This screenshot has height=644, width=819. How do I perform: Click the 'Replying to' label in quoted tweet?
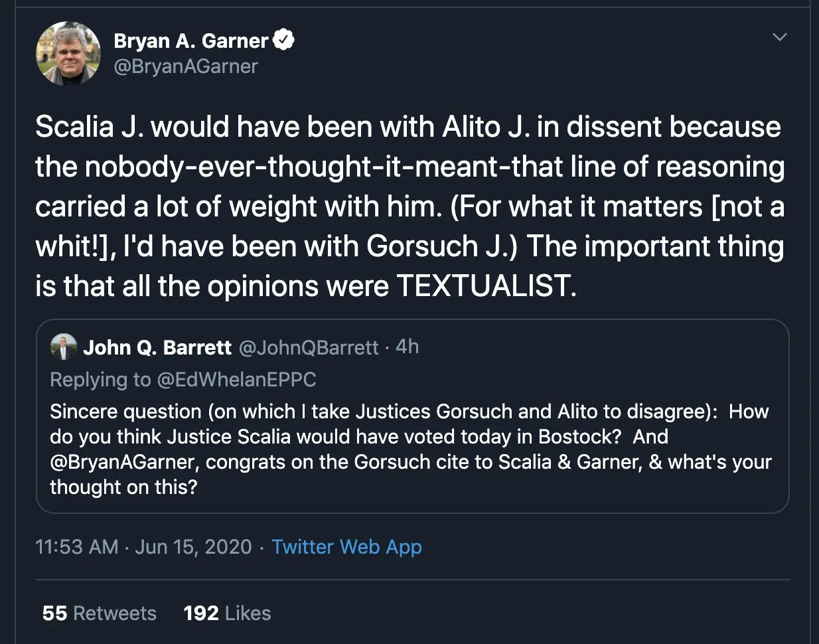tap(100, 379)
